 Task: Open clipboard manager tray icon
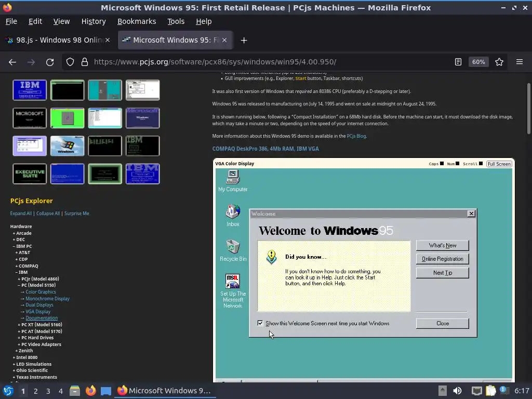click(x=490, y=391)
